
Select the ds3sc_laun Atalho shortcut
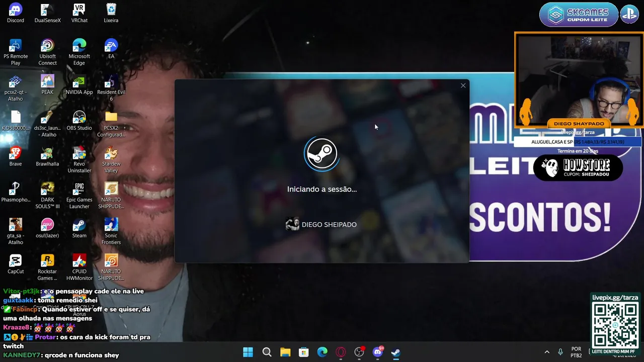47,124
